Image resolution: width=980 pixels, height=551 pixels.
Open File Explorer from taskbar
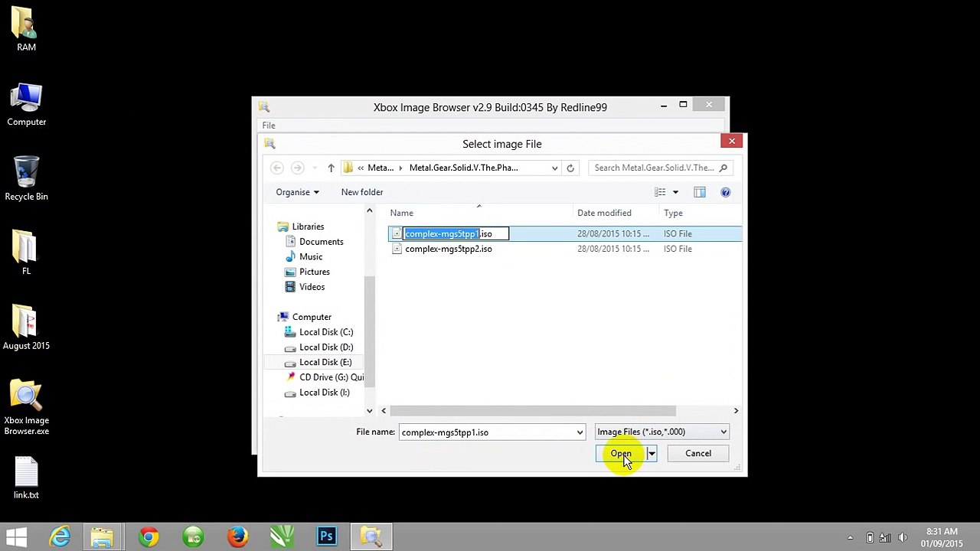tap(103, 536)
